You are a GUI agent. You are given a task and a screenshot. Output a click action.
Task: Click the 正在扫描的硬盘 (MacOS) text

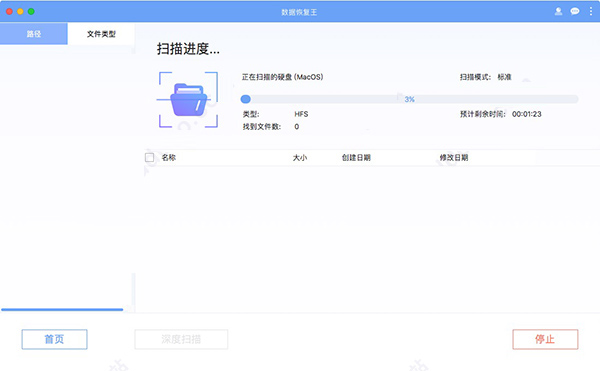pos(282,77)
